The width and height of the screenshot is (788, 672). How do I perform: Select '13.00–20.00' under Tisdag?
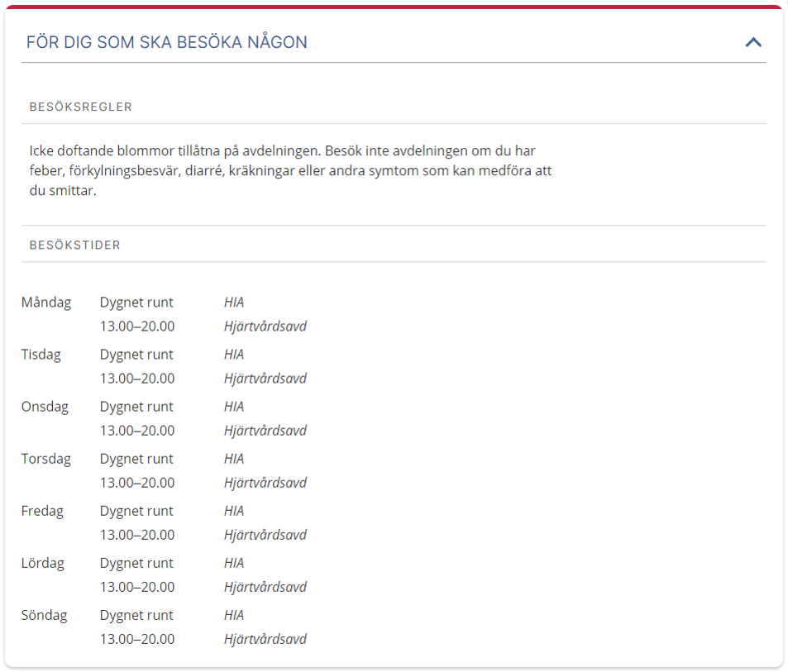pyautogui.click(x=137, y=379)
